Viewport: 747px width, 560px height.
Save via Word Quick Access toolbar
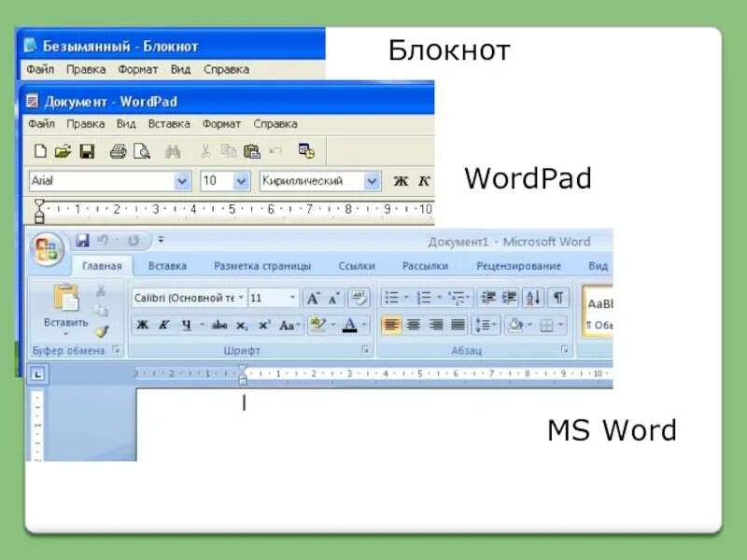[x=82, y=240]
